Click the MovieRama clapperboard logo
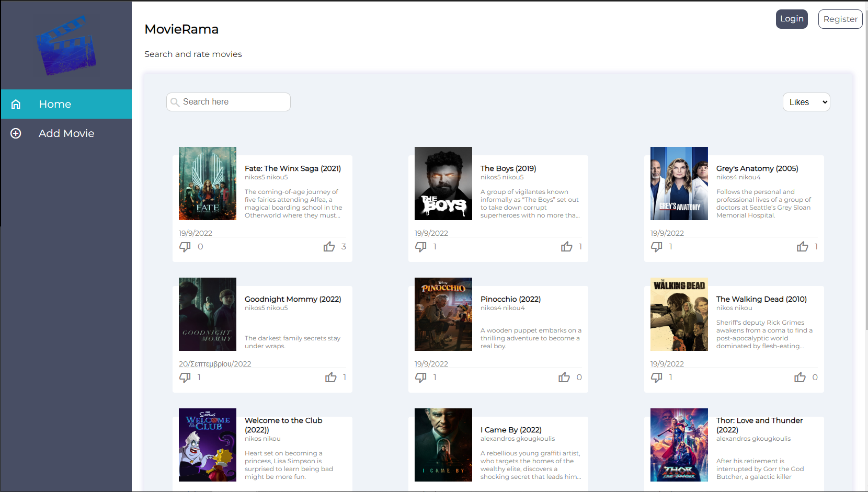This screenshot has width=868, height=492. pos(66,45)
